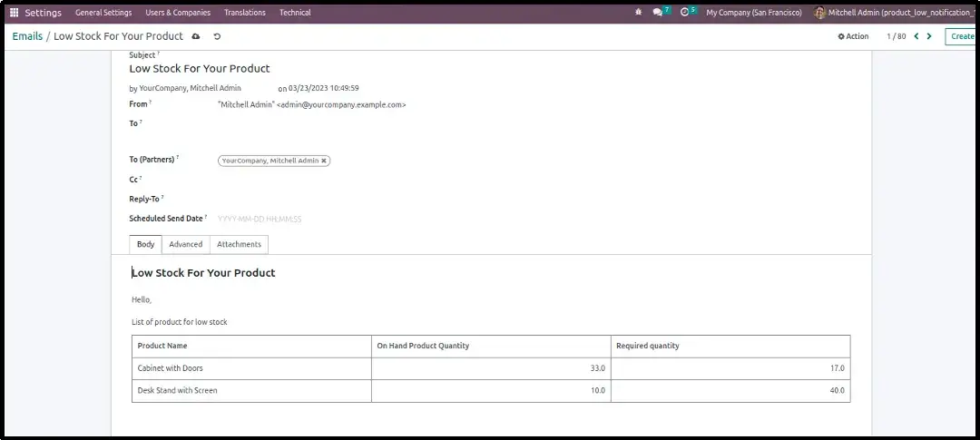Open the activities clock icon

684,13
